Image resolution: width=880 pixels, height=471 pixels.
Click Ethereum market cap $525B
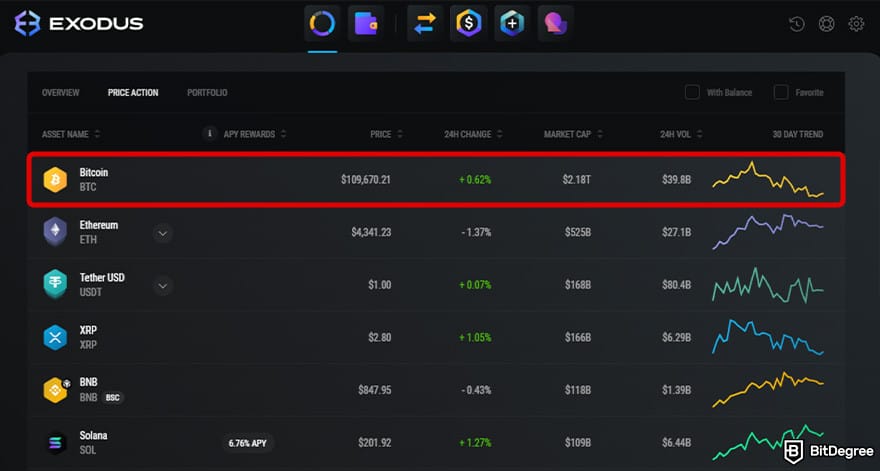pos(578,232)
